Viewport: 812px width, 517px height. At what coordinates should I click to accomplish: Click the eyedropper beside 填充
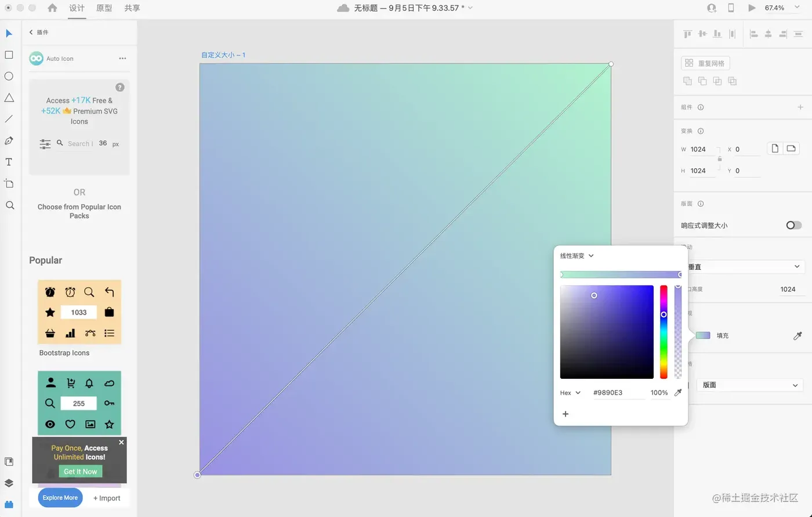tap(797, 335)
